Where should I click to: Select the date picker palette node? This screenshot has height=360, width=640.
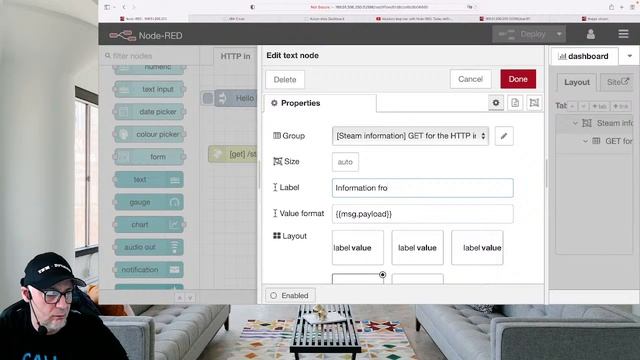pyautogui.click(x=149, y=112)
